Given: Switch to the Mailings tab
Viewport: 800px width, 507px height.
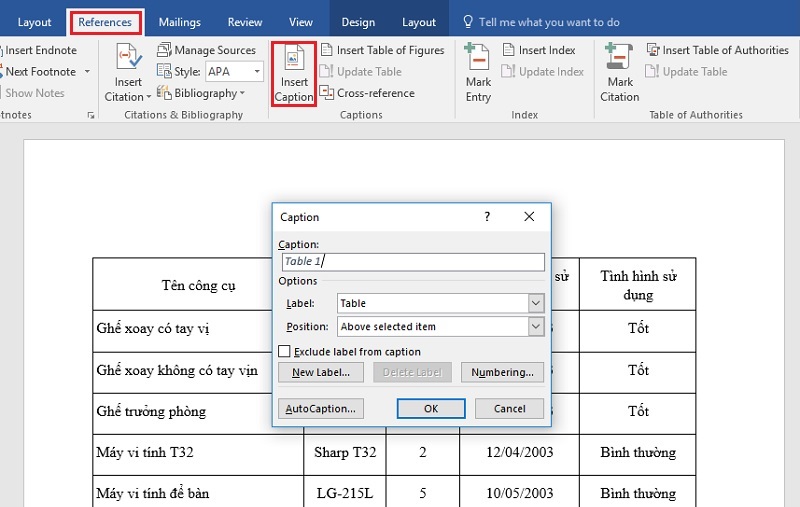Looking at the screenshot, I should coord(179,22).
